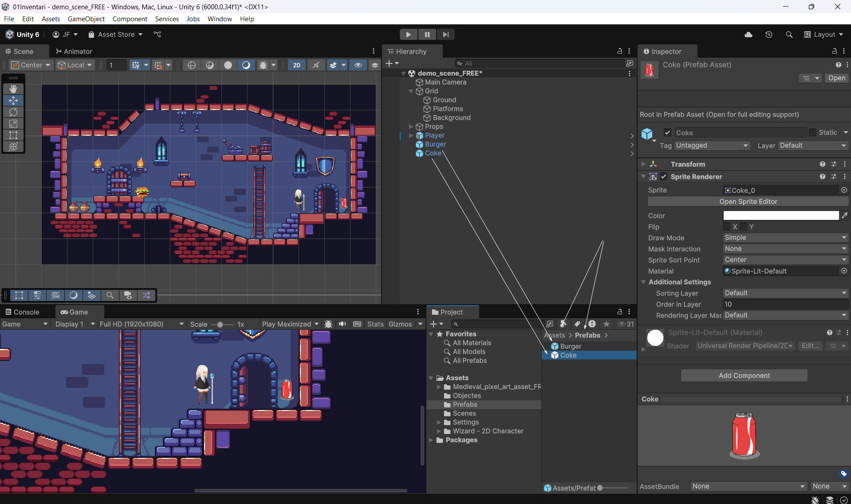Toggle 2D view mode in Scene
851x504 pixels.
point(296,65)
